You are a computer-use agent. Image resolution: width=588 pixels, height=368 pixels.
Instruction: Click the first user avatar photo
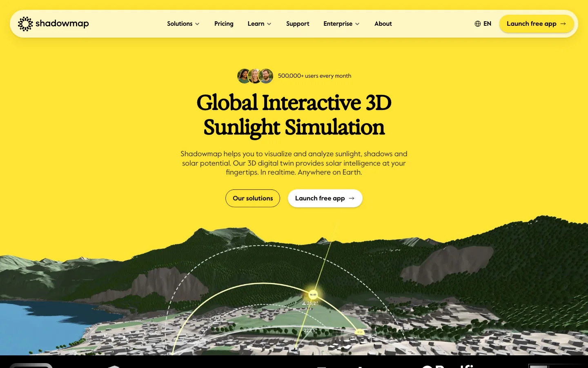point(244,76)
